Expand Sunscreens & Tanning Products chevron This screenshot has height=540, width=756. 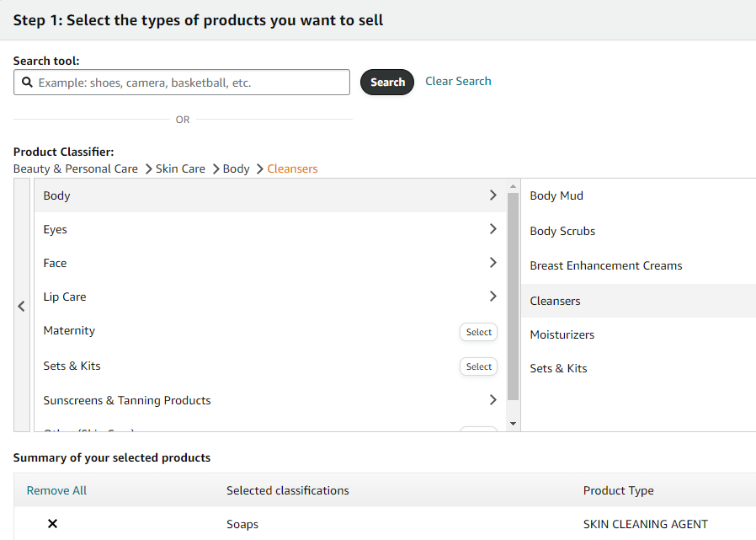(x=492, y=400)
